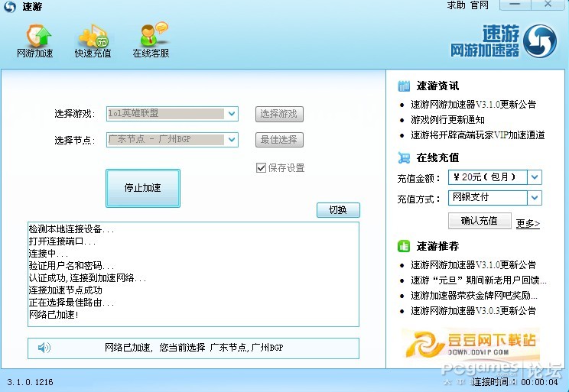The width and height of the screenshot is (569, 392).
Task: Open the 游戏例行更新通知 news item
Action: 448,120
